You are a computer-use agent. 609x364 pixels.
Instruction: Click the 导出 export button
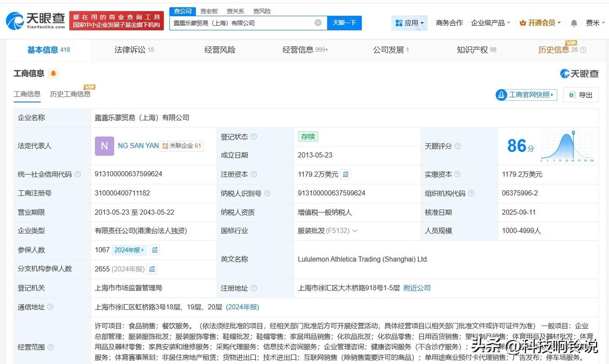(581, 95)
